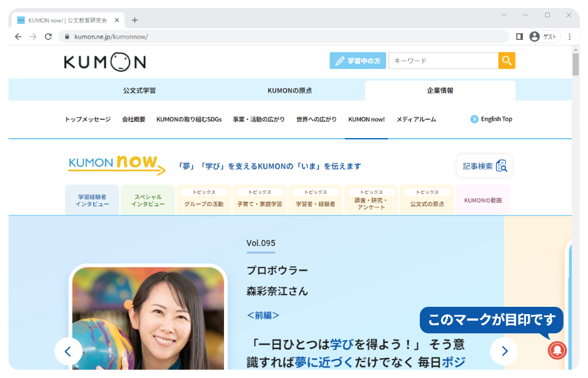Open Chrome three-dot menu
This screenshot has width=588, height=378.
(x=569, y=36)
